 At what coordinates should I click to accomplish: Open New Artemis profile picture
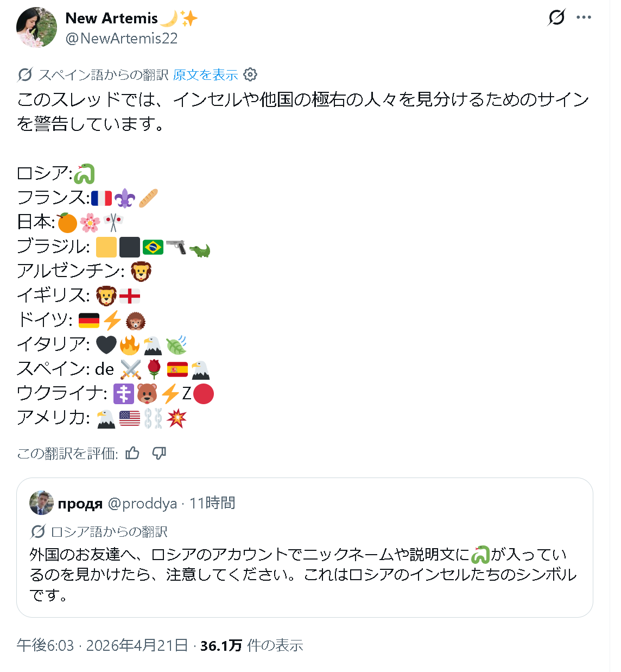(37, 27)
